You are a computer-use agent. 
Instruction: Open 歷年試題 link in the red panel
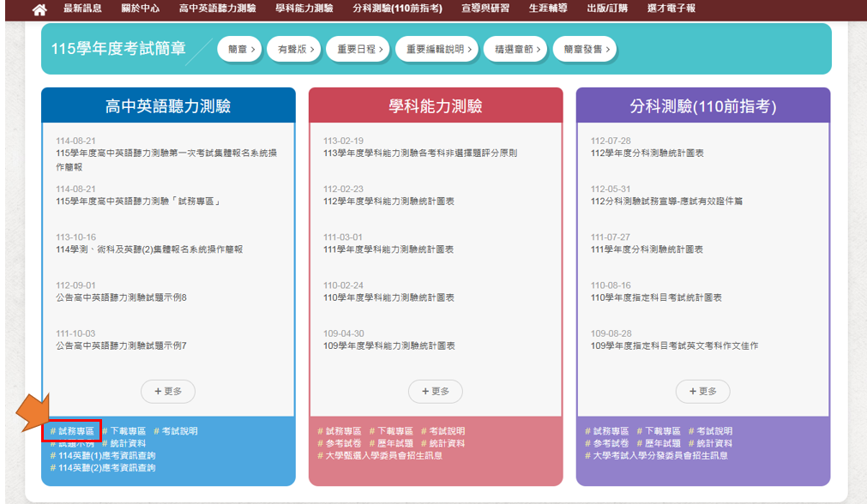(x=395, y=444)
